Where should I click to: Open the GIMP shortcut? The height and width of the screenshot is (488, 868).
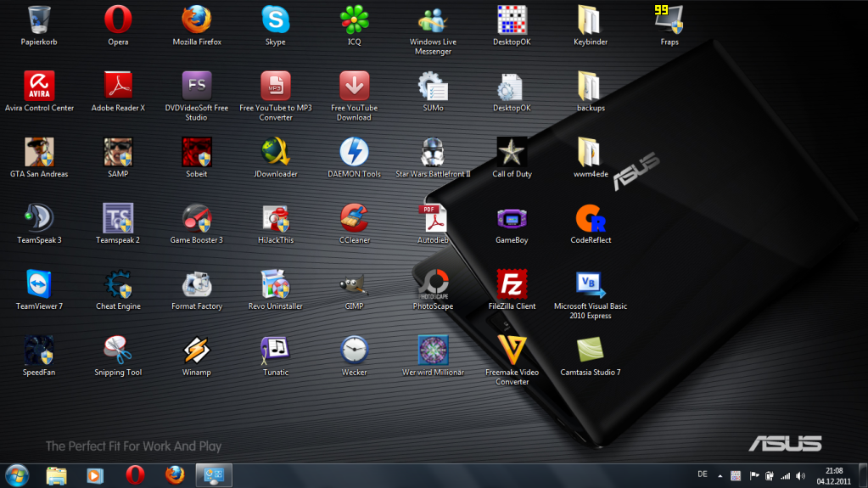[x=355, y=289]
